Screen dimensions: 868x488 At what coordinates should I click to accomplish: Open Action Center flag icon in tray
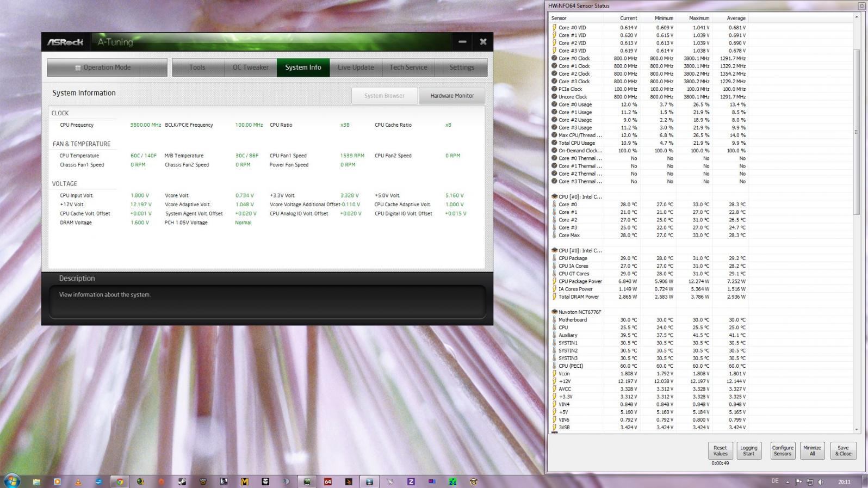click(x=798, y=481)
